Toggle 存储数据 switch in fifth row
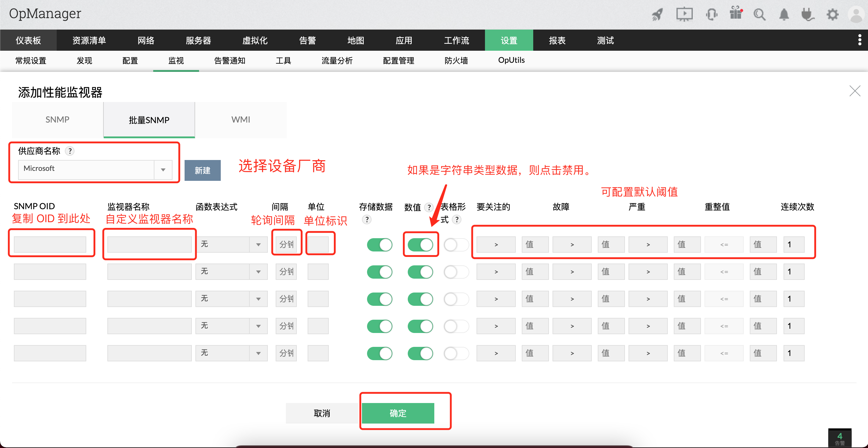The height and width of the screenshot is (448, 868). 380,353
